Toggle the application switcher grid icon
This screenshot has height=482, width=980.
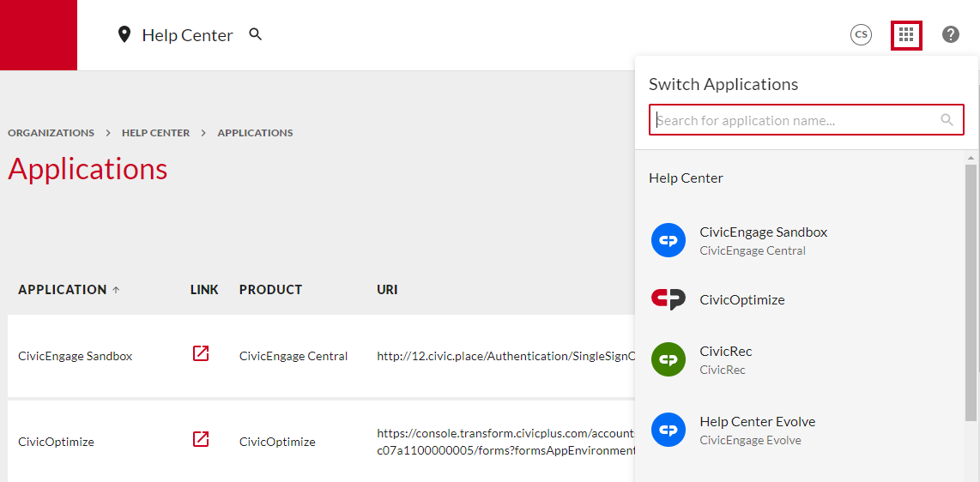(906, 34)
